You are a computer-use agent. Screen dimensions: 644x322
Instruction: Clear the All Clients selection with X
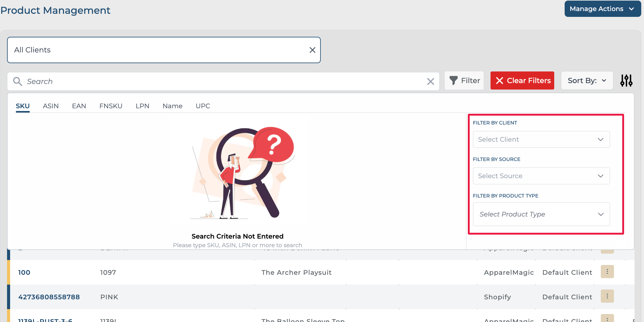click(x=312, y=50)
